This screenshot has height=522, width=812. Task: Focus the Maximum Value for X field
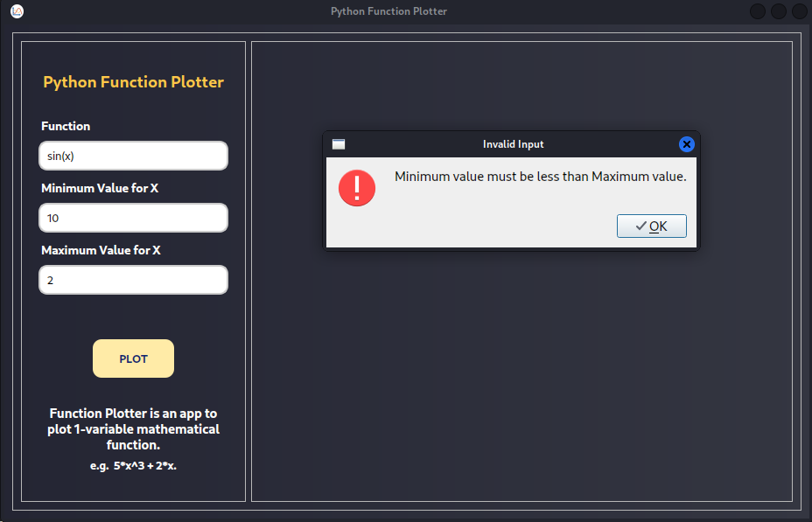pos(133,280)
